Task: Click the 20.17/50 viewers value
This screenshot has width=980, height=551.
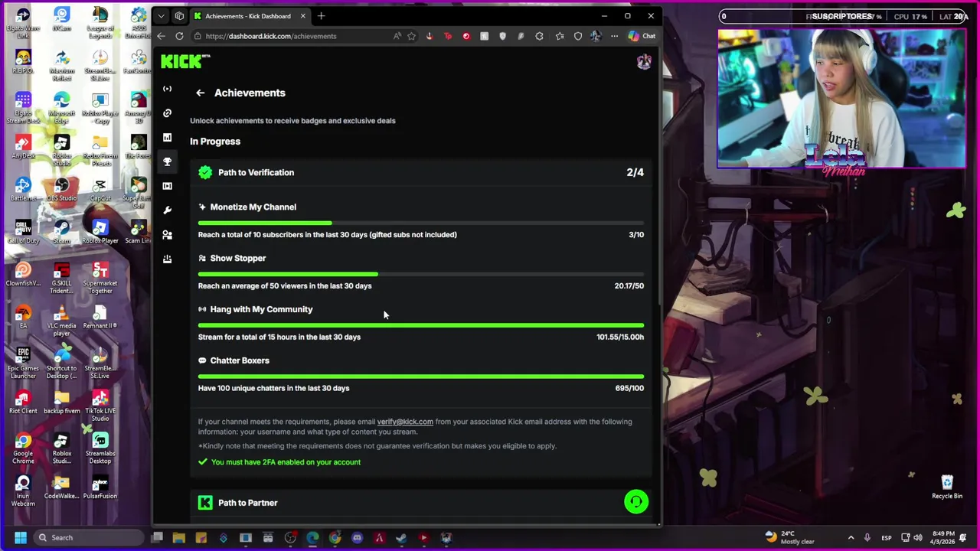Action: coord(629,285)
